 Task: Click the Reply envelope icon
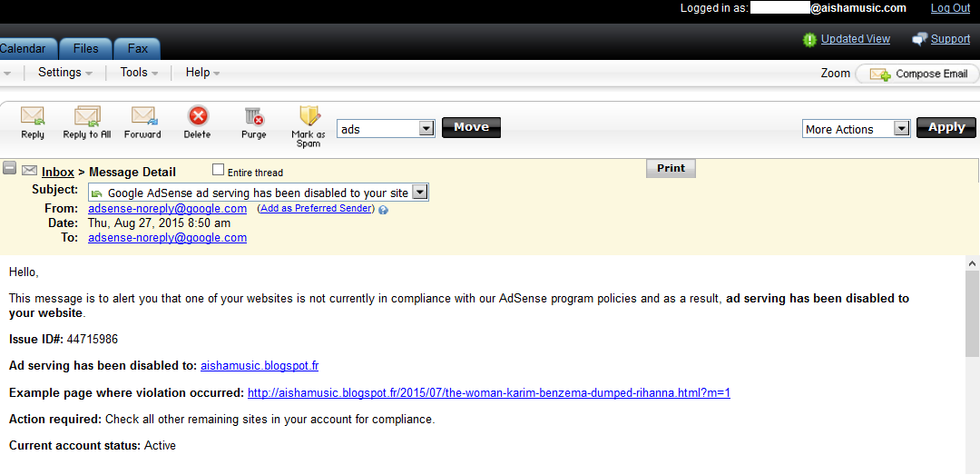coord(33,115)
